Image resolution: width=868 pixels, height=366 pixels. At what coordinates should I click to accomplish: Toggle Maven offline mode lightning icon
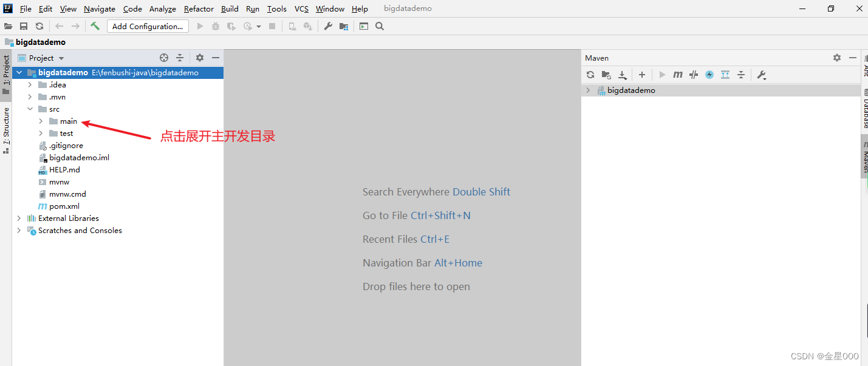[709, 74]
